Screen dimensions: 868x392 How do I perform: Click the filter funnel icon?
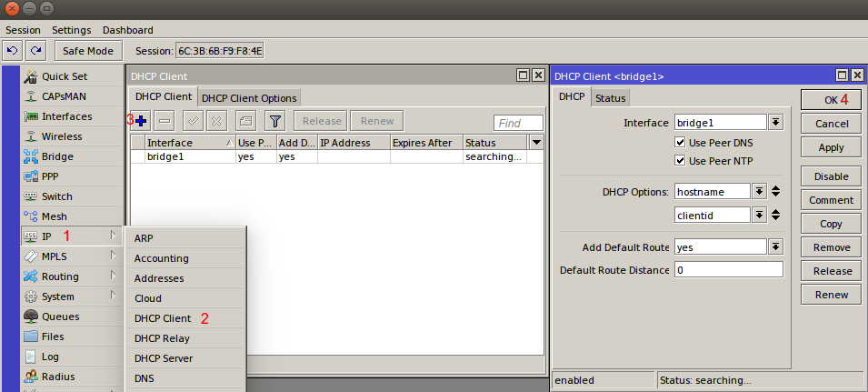tap(275, 121)
